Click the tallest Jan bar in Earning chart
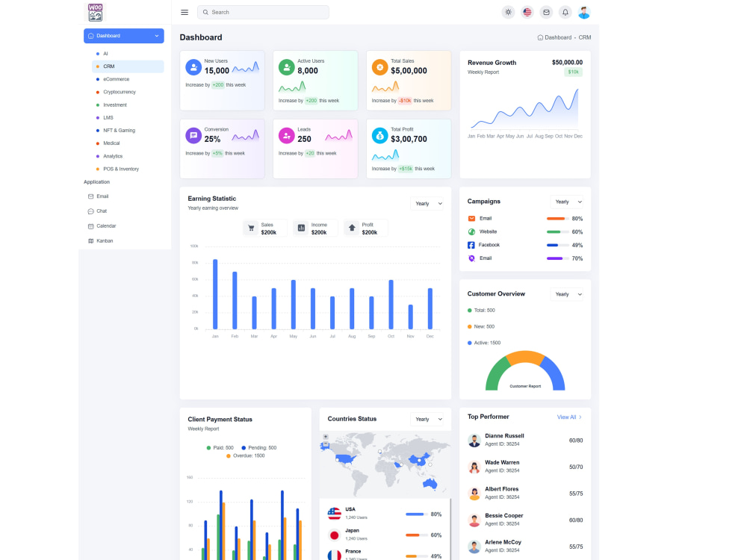 [x=215, y=294]
